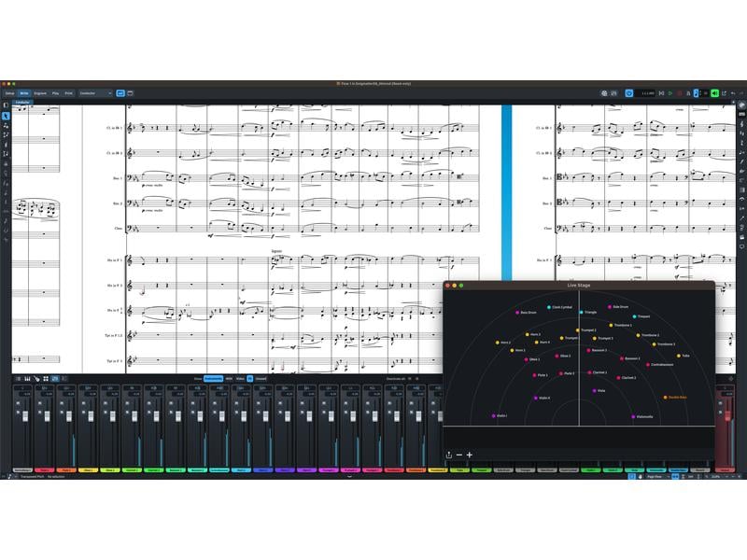This screenshot has width=747, height=560.
Task: Select the orange Double Bass dot on Live Stage
Action: pos(666,398)
